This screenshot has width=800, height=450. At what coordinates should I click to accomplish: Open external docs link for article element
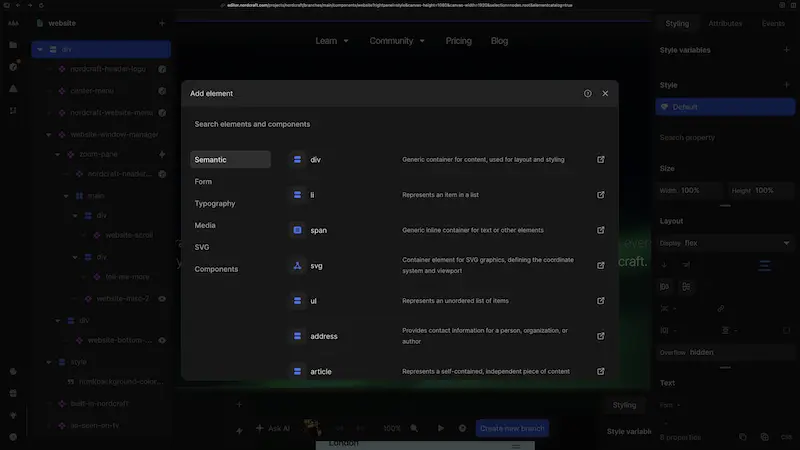601,371
